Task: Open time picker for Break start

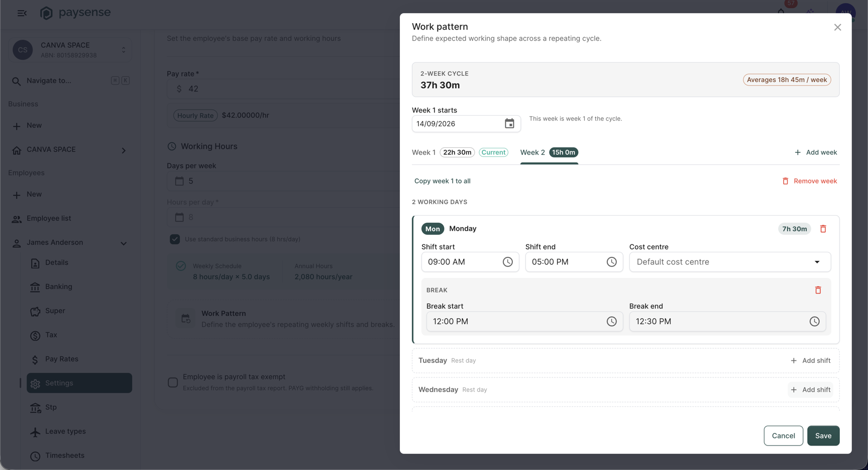Action: tap(611, 321)
